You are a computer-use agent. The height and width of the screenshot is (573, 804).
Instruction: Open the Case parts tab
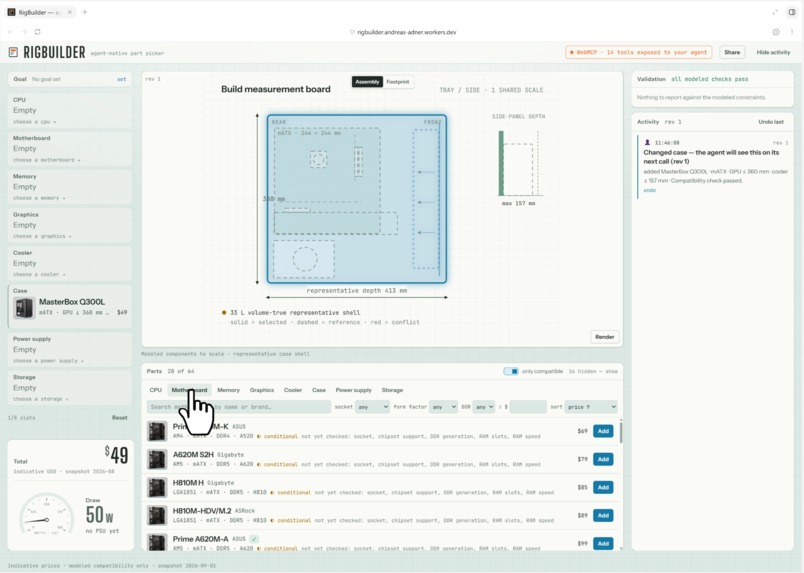[319, 390]
